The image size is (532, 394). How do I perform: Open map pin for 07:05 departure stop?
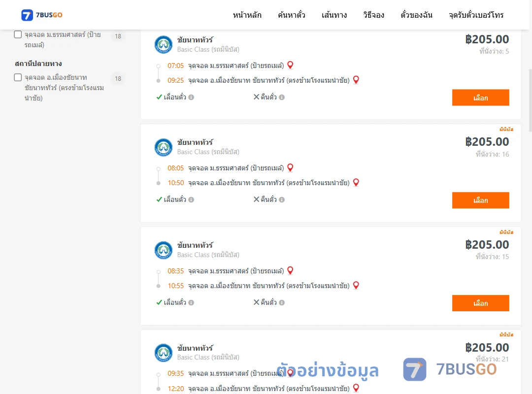(290, 65)
